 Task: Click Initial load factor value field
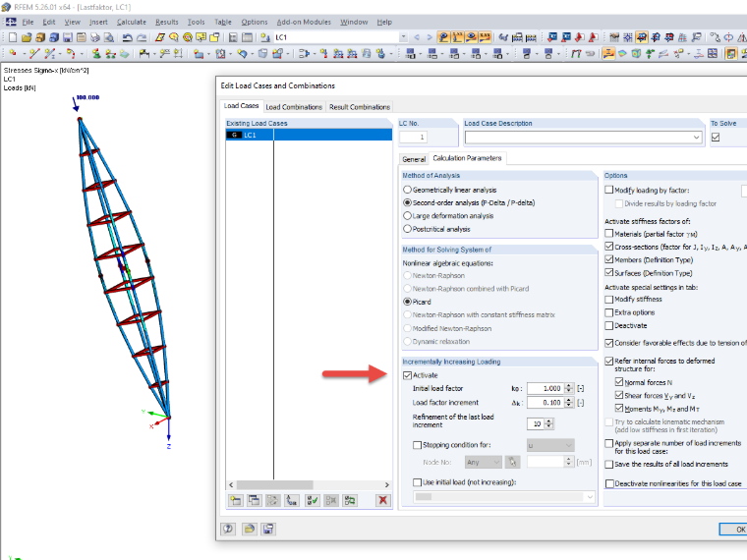click(546, 389)
